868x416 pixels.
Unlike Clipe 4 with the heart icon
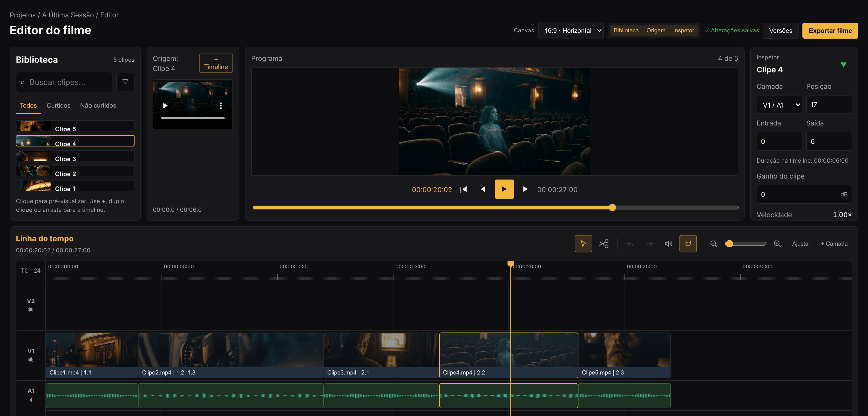tap(843, 64)
